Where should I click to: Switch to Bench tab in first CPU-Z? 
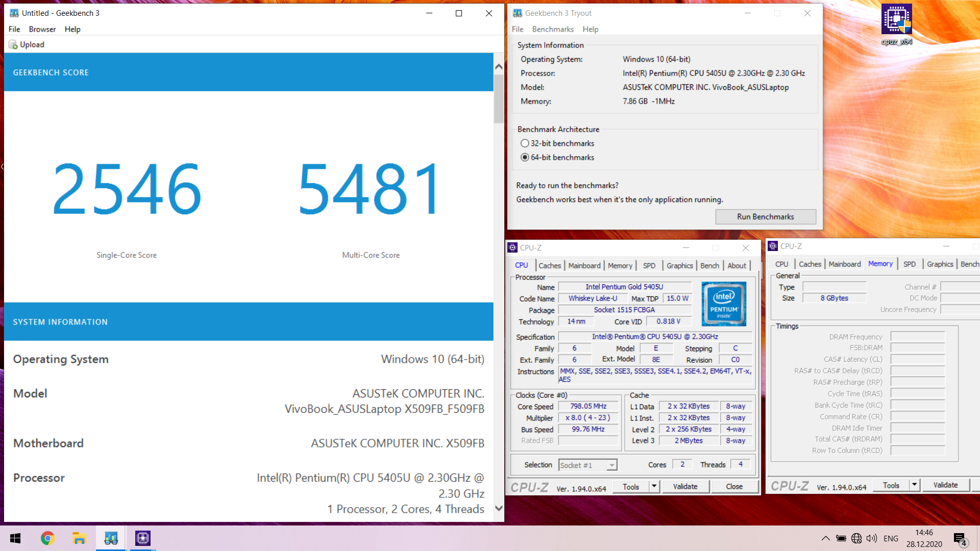(709, 265)
